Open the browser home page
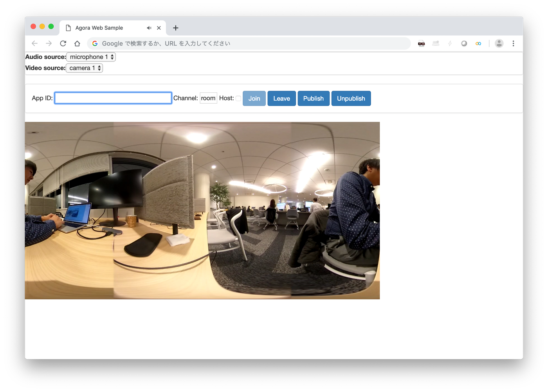Screen dimensions: 548x392 [x=77, y=43]
